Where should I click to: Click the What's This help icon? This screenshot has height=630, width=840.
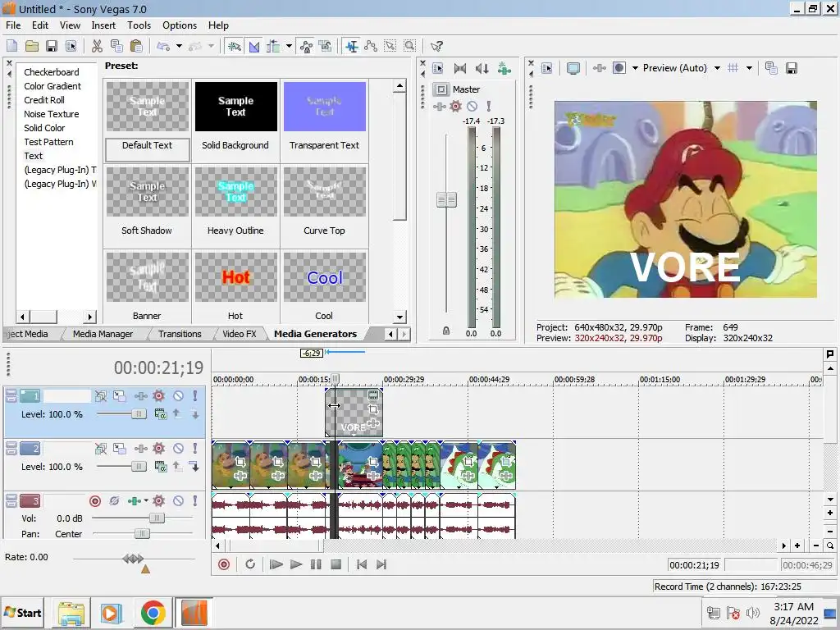pos(436,46)
